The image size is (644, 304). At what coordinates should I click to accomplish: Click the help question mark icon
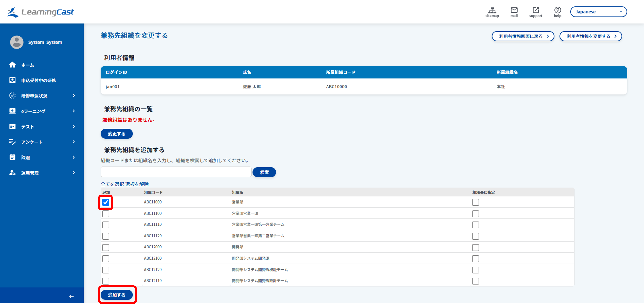557,10
